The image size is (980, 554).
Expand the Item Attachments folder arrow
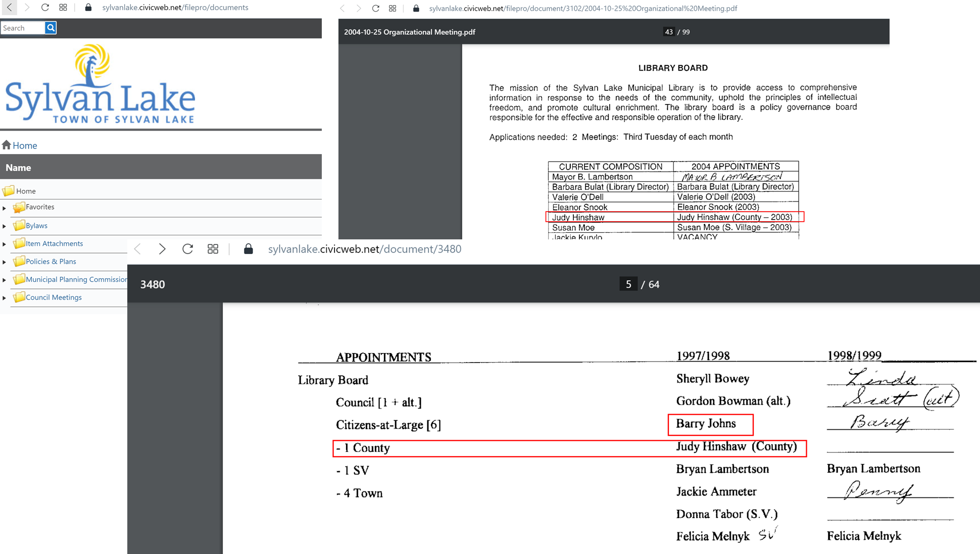tap(5, 244)
